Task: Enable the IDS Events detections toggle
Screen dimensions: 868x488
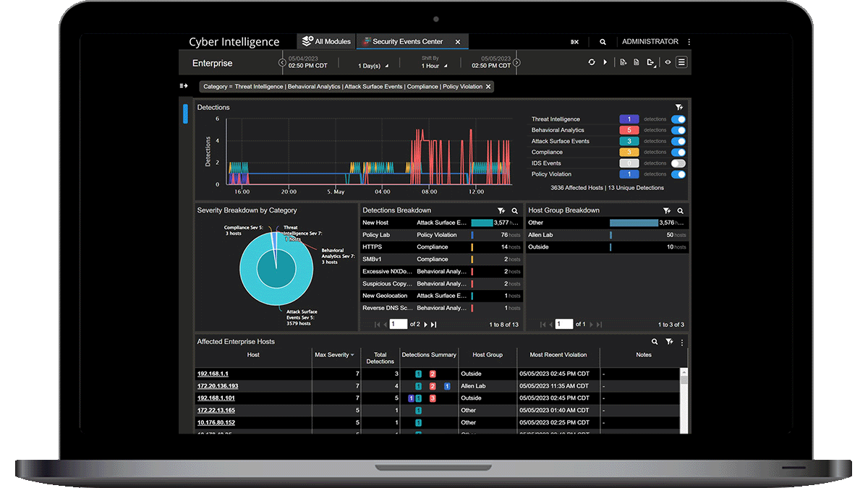Action: (x=678, y=163)
